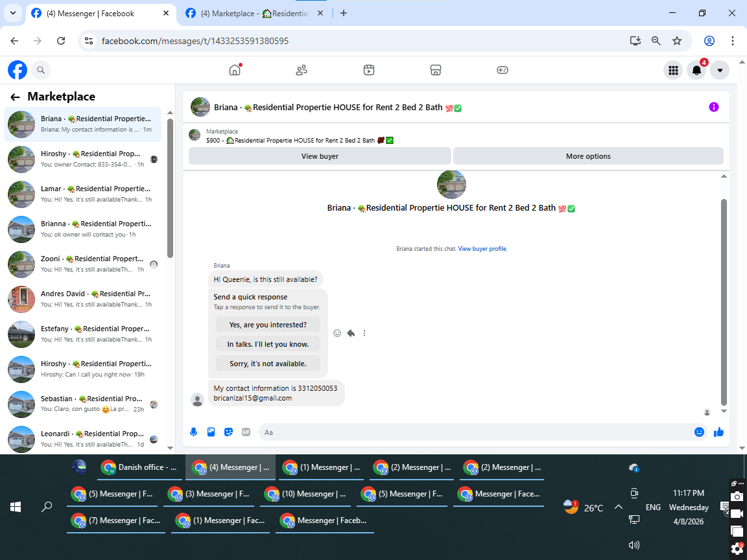
Task: Click the address bar URL
Action: coord(195,41)
